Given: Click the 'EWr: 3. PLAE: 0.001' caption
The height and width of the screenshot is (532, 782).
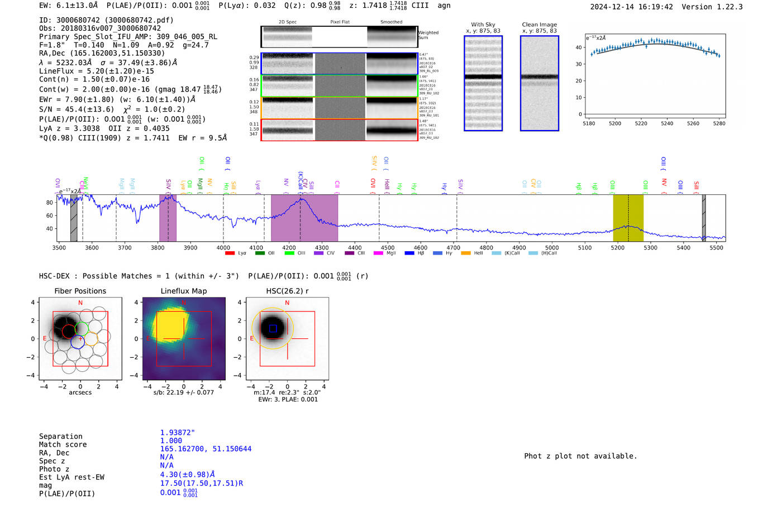Looking at the screenshot, I should coord(288,400).
